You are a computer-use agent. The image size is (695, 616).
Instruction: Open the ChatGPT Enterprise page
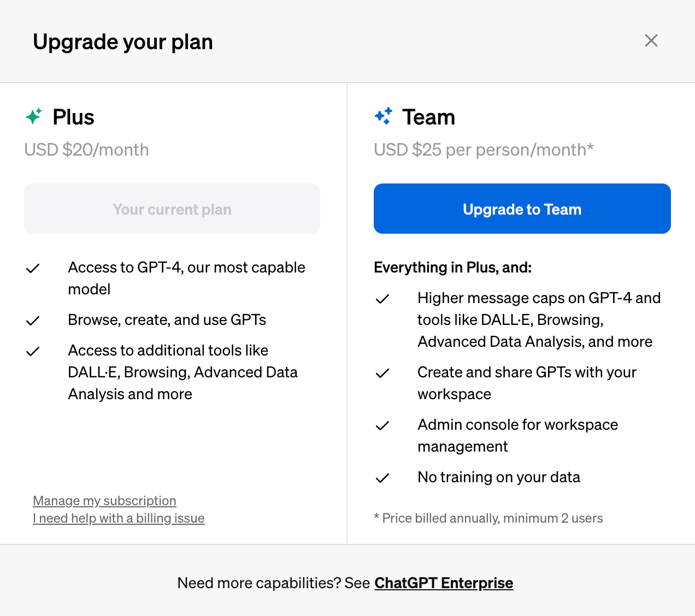point(444,583)
